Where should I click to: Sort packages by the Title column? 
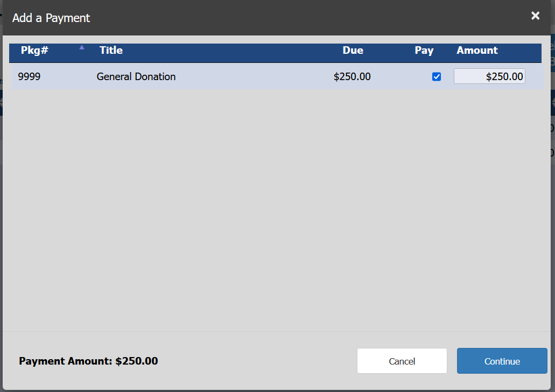pyautogui.click(x=111, y=51)
